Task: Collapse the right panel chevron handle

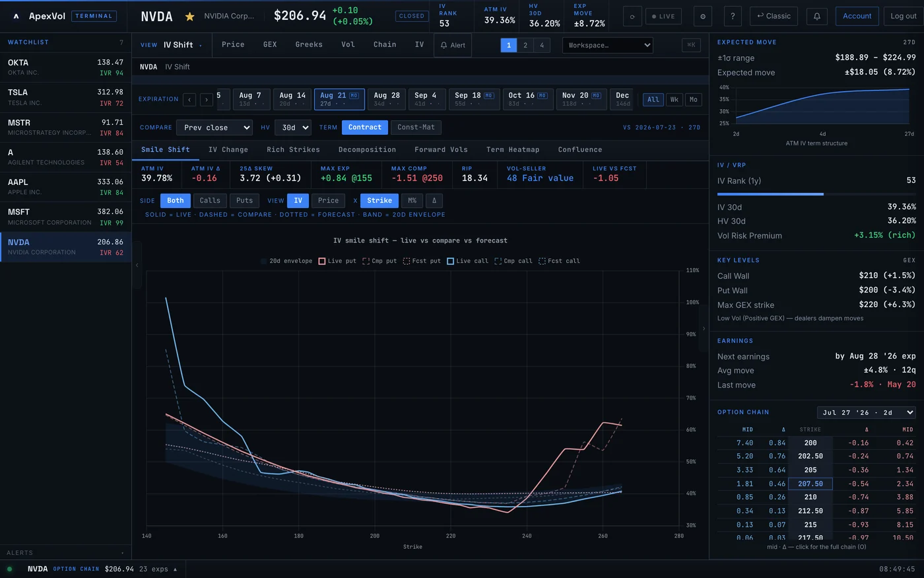Action: point(704,328)
